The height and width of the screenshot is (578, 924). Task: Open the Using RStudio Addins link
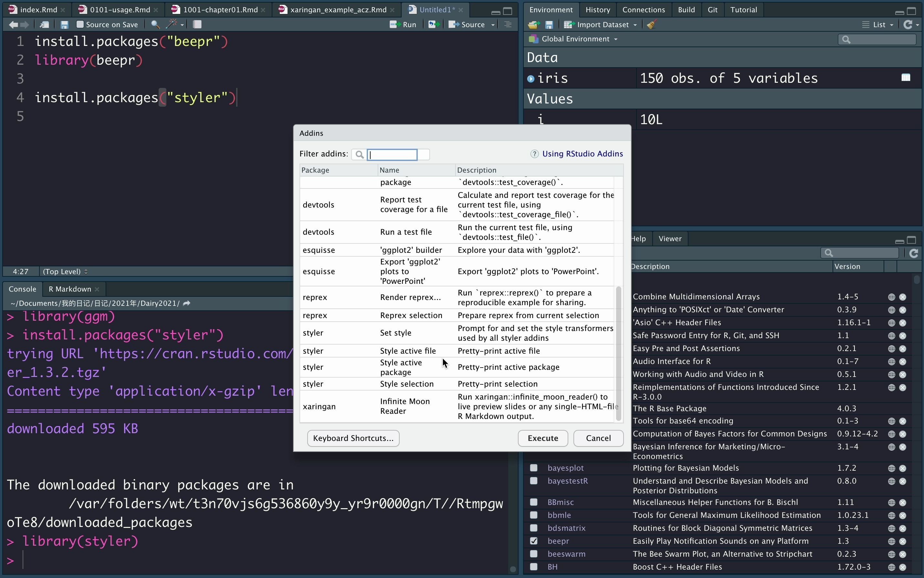pyautogui.click(x=582, y=154)
